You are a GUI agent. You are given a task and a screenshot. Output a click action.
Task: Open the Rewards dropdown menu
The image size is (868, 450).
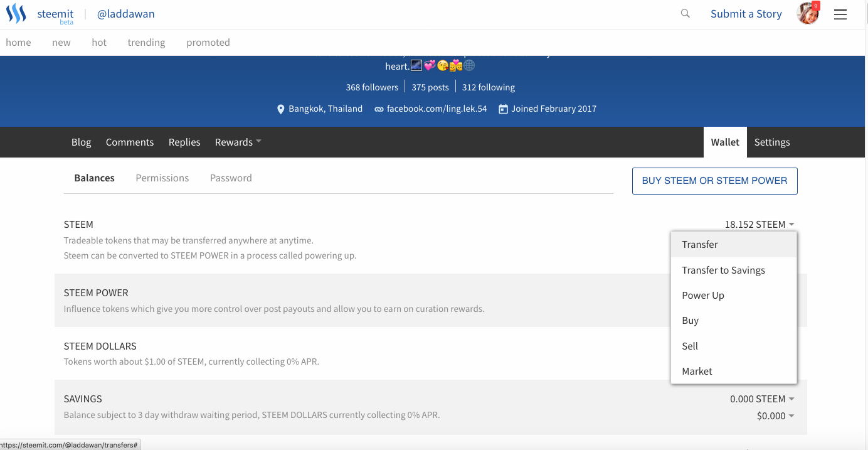238,142
